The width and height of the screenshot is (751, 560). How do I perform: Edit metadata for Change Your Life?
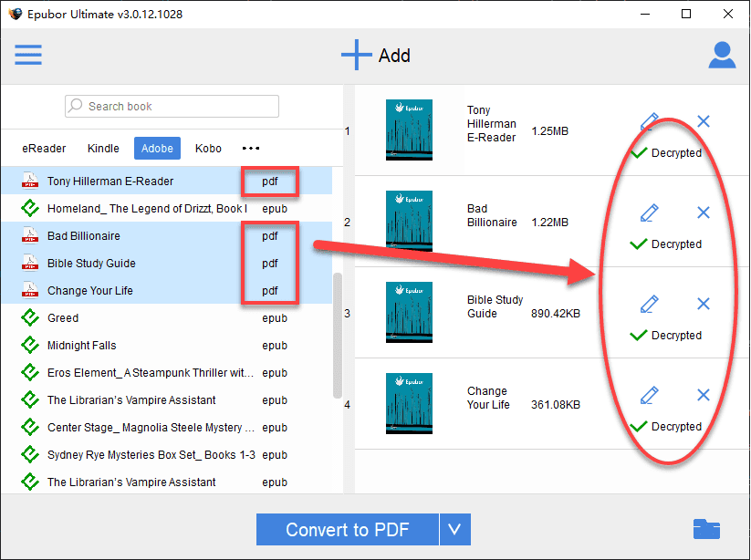[650, 395]
